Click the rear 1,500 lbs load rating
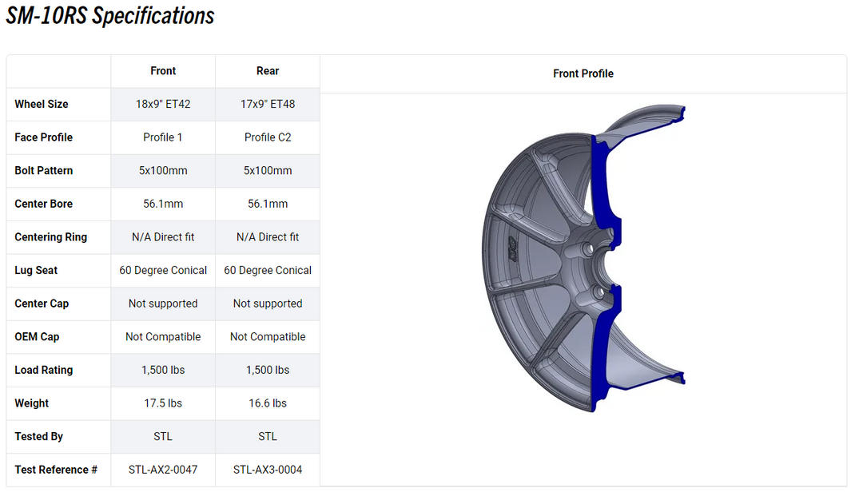 268,370
